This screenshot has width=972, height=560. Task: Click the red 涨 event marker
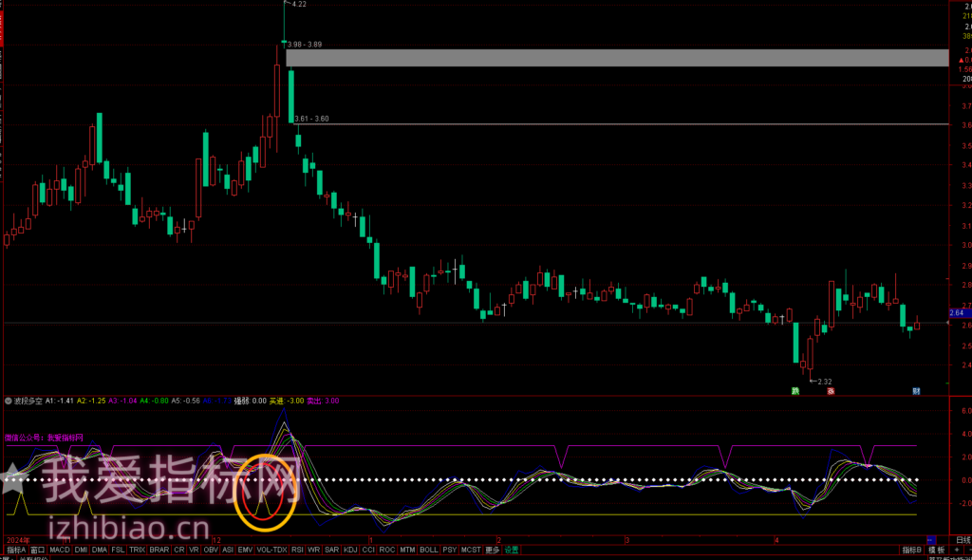(831, 391)
